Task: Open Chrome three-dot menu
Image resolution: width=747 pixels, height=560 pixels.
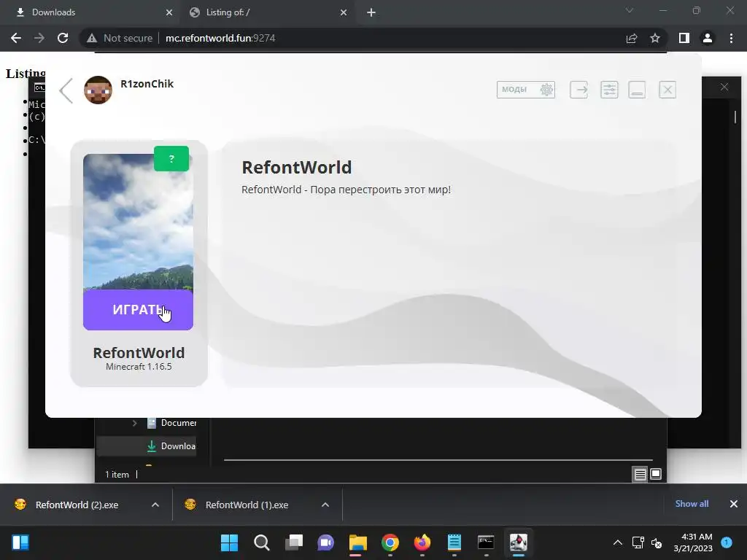Action: coord(731,38)
